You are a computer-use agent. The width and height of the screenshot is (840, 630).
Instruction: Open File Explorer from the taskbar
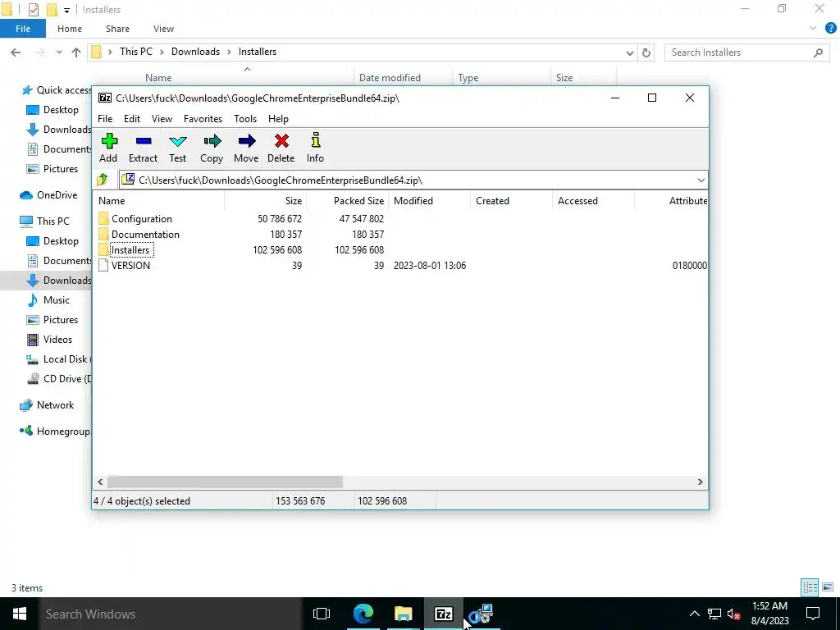click(x=404, y=614)
